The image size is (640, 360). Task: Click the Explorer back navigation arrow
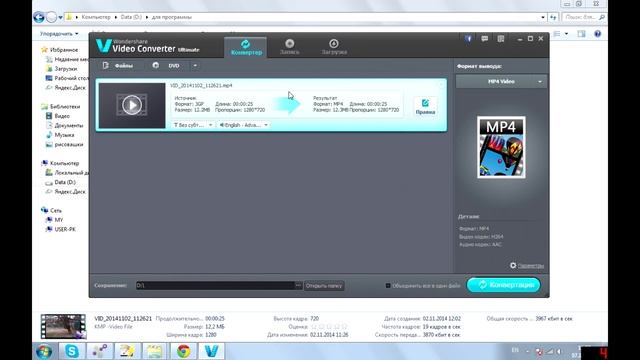pos(39,17)
